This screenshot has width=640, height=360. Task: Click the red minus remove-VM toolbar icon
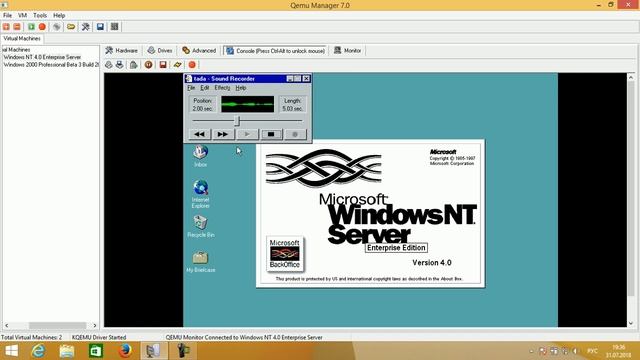[x=17, y=27]
